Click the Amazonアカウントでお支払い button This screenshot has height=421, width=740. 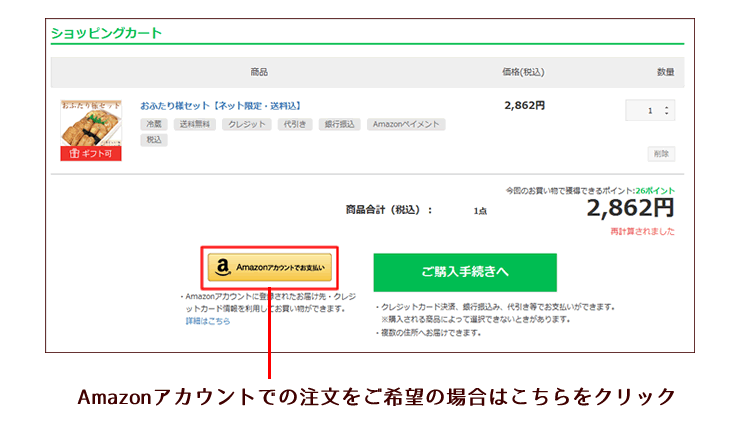[x=270, y=268]
